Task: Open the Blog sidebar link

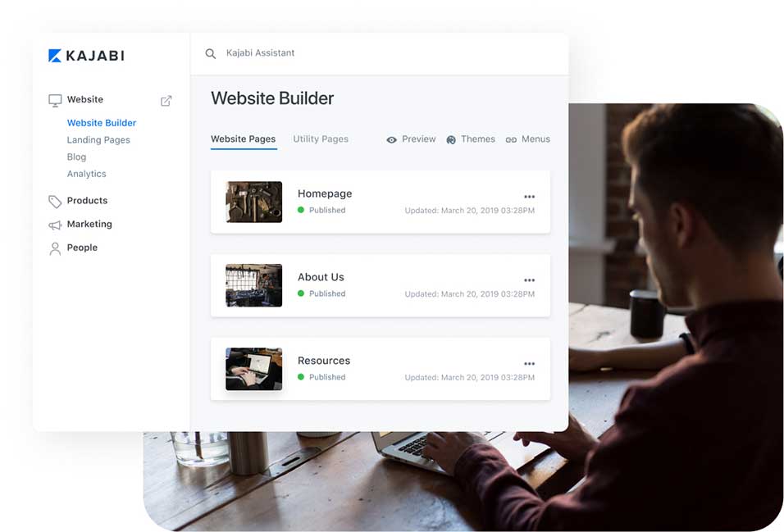Action: [x=76, y=157]
